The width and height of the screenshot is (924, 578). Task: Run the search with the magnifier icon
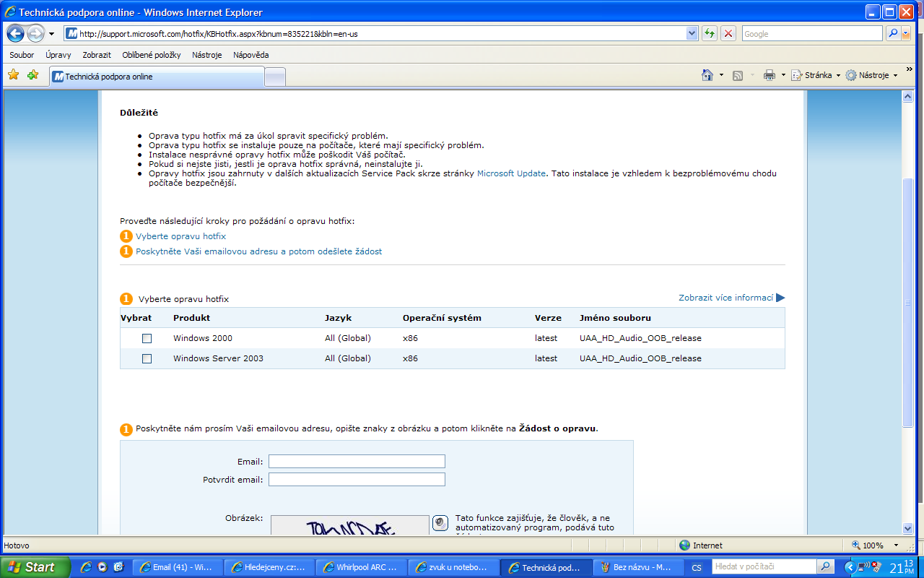tap(893, 34)
